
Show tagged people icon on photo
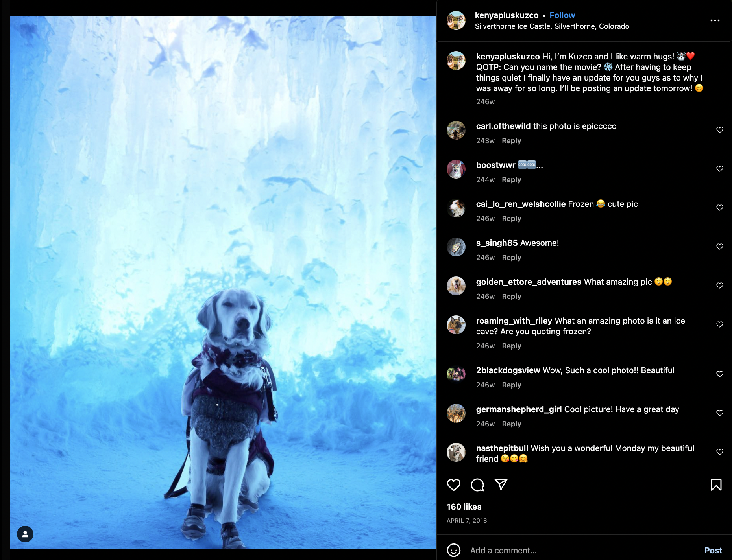(25, 534)
